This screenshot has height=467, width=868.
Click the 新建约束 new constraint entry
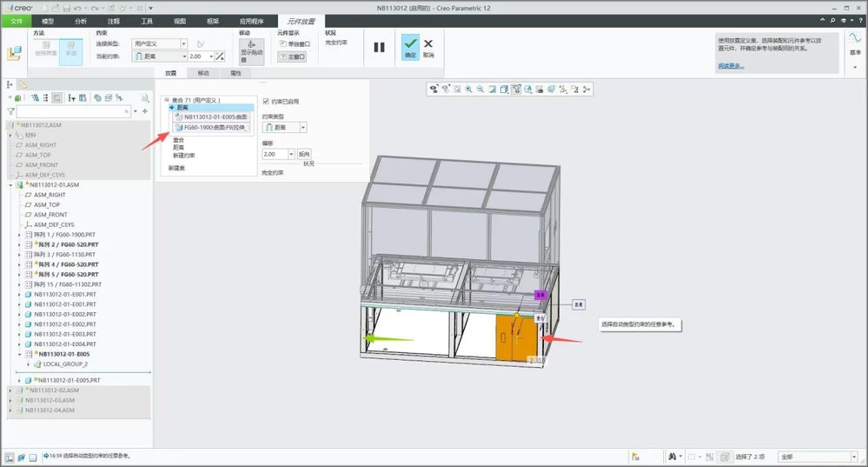(184, 156)
